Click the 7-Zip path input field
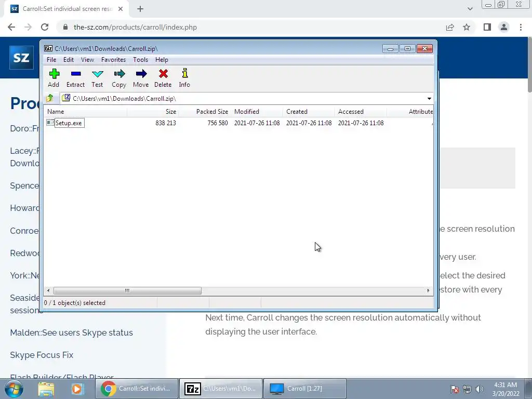Image resolution: width=532 pixels, height=399 pixels. coord(246,98)
